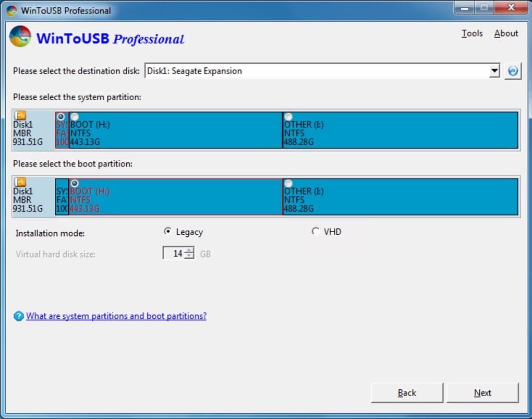This screenshot has width=532, height=419.
Task: Click the Disk1: Seagate Expansion combo box
Action: pyautogui.click(x=318, y=71)
